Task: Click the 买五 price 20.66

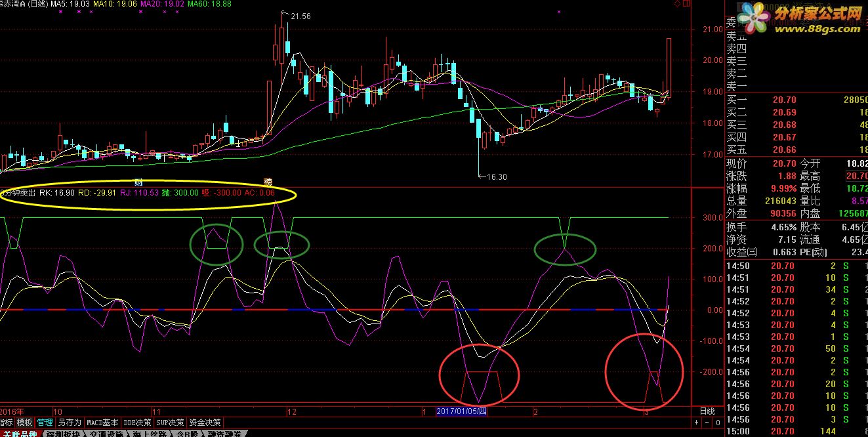Action: pyautogui.click(x=784, y=150)
